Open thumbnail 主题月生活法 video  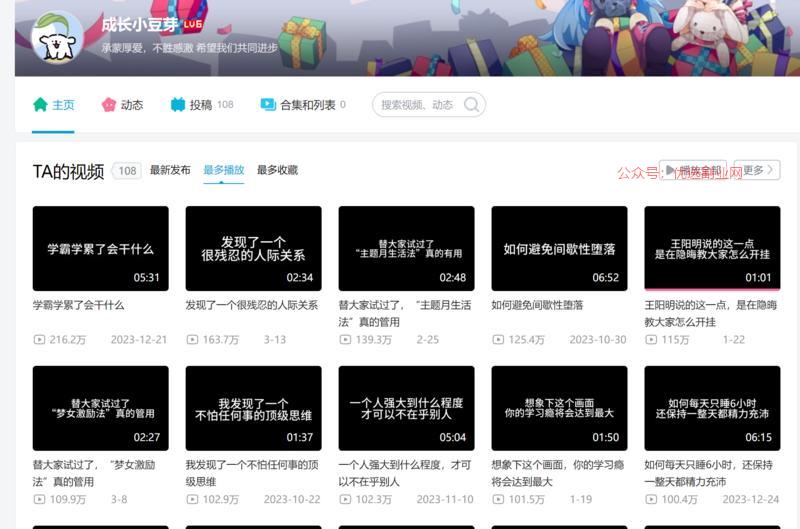pyautogui.click(x=407, y=248)
